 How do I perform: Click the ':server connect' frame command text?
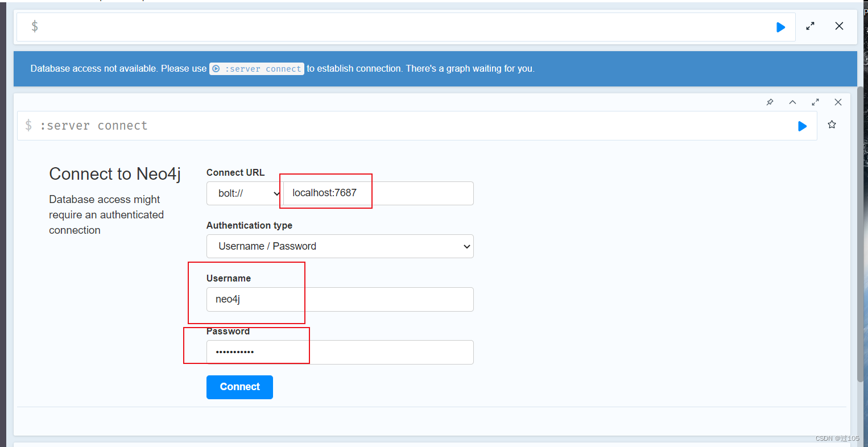pyautogui.click(x=94, y=126)
